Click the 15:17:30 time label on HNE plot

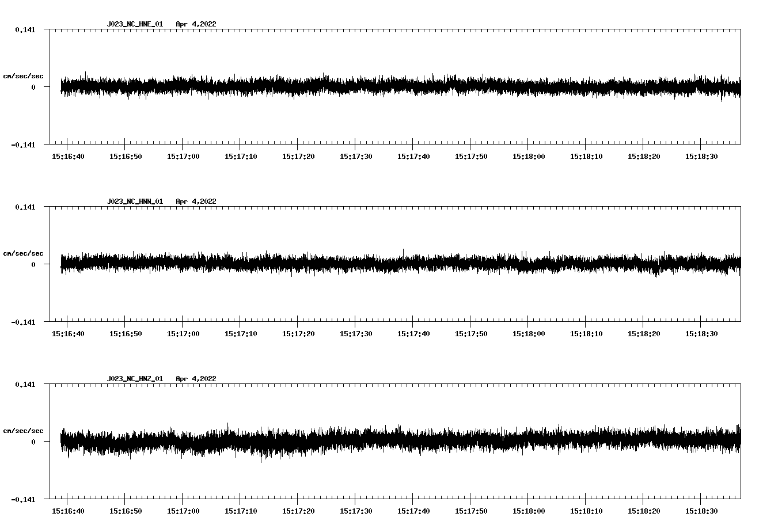pyautogui.click(x=356, y=157)
